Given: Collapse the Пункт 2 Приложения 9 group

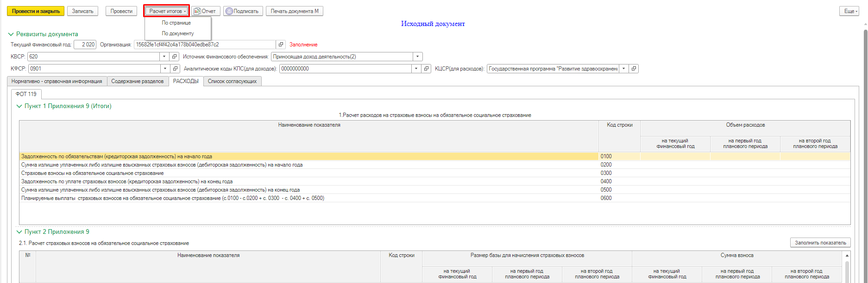Looking at the screenshot, I should click(19, 232).
